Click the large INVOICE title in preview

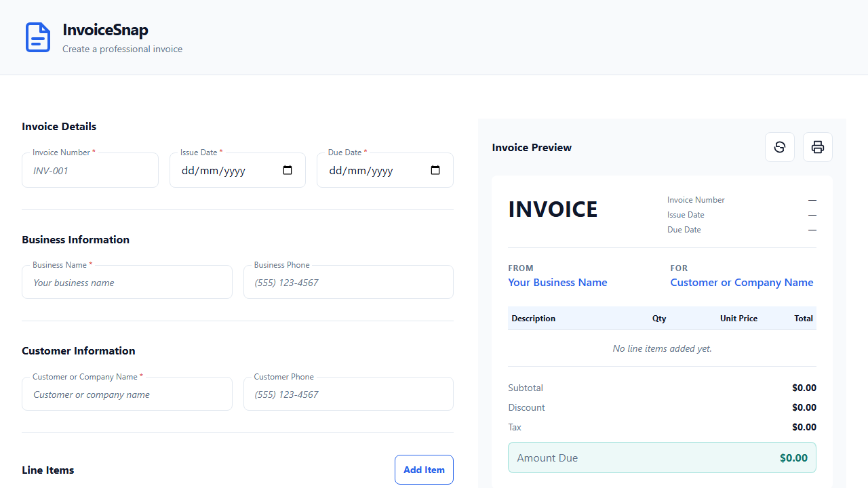(x=553, y=209)
